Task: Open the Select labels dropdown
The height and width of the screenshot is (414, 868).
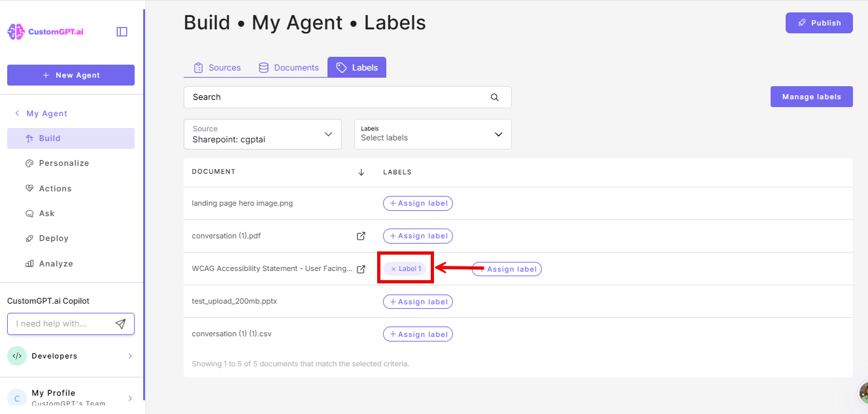Action: coord(433,134)
